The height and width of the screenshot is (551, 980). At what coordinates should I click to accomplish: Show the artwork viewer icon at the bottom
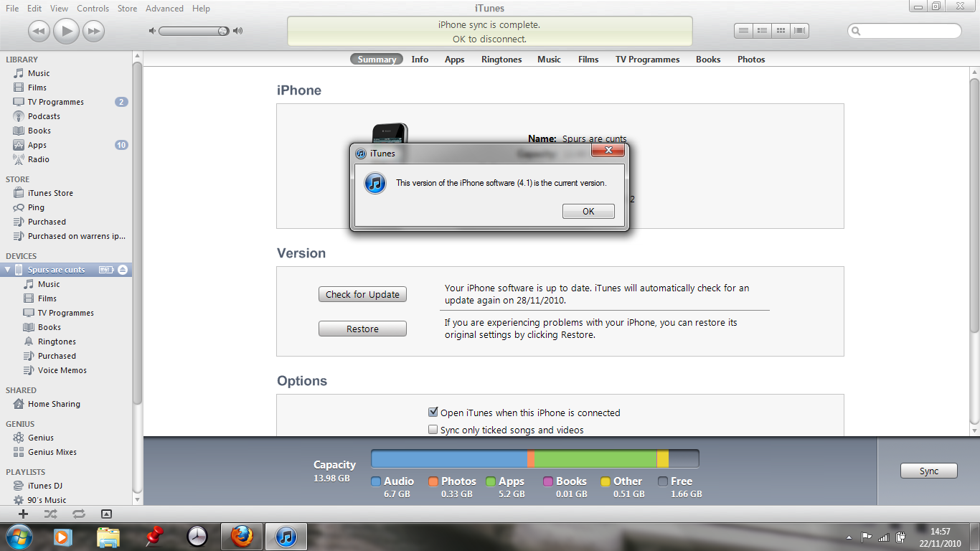[106, 514]
